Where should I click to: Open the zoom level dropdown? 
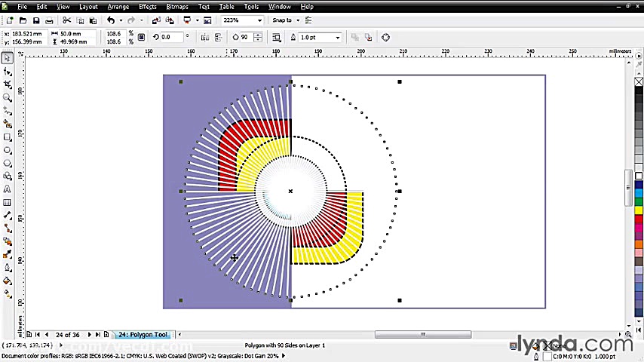click(260, 20)
